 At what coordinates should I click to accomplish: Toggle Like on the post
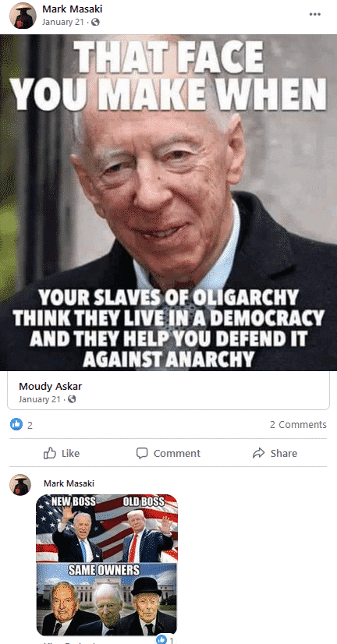coord(62,454)
